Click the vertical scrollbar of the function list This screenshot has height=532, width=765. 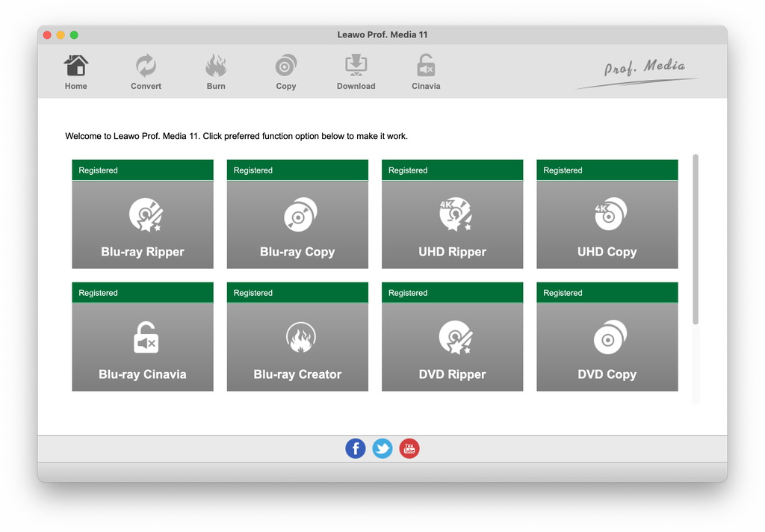click(696, 239)
